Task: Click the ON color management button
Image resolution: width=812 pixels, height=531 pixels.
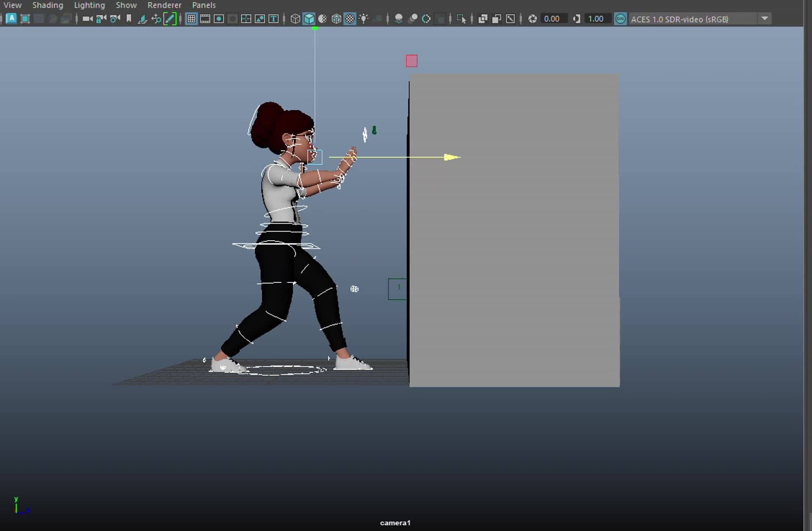Action: (x=620, y=19)
